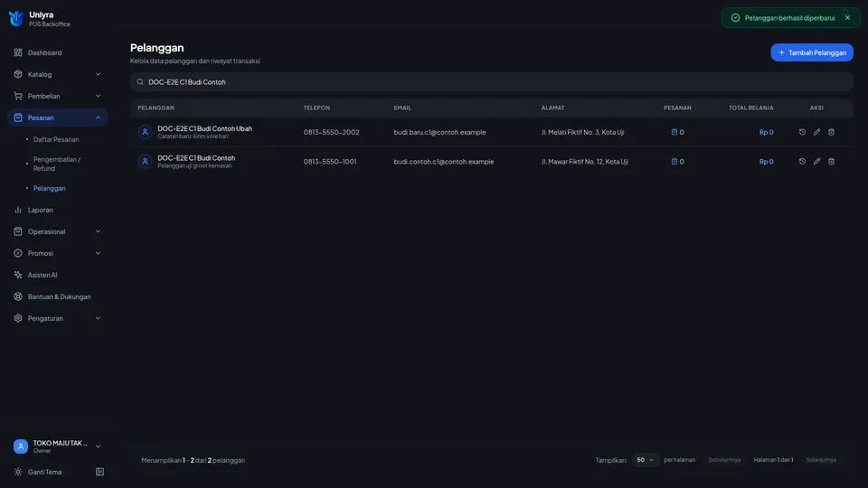Click Tambah Pelanggan button

point(812,52)
